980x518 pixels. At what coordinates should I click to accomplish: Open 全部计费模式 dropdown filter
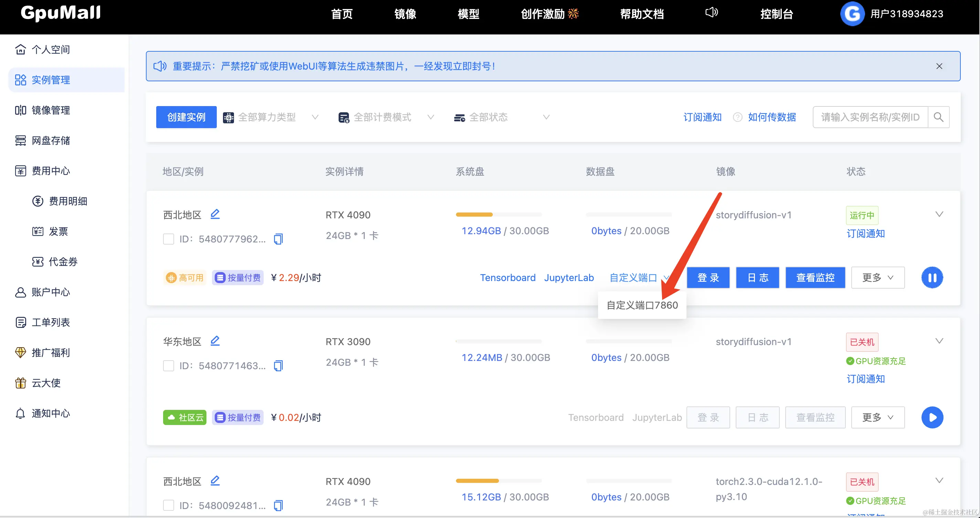pyautogui.click(x=386, y=117)
